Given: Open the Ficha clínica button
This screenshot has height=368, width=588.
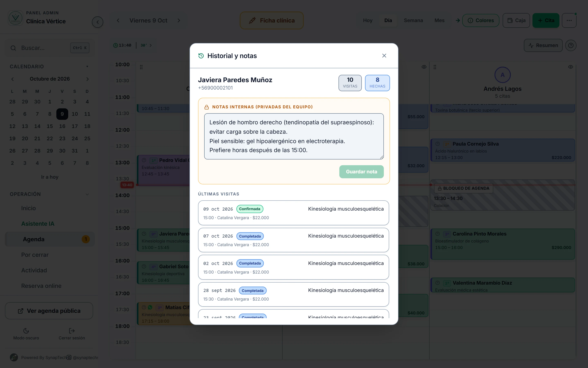Looking at the screenshot, I should 272,20.
